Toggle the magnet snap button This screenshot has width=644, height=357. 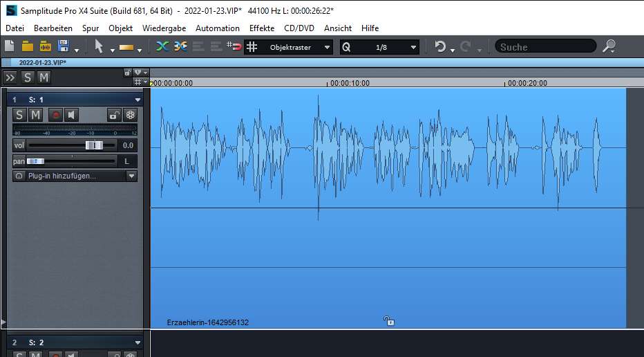pyautogui.click(x=234, y=46)
